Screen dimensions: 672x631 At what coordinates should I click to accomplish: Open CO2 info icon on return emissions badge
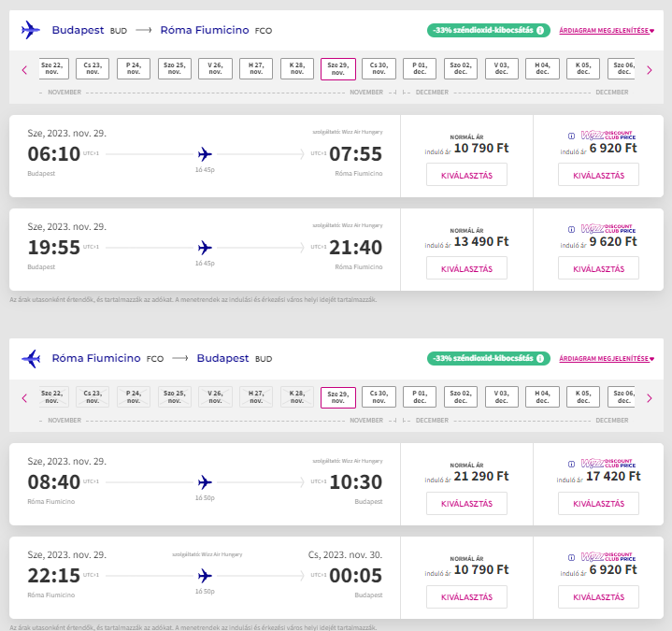(540, 358)
